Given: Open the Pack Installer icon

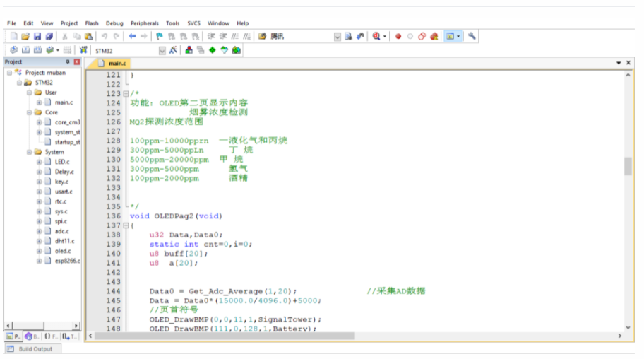Looking at the screenshot, I should click(236, 50).
